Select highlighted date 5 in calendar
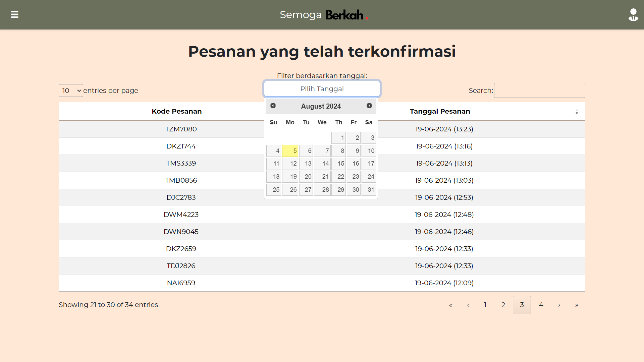The width and height of the screenshot is (644, 362). [x=290, y=151]
